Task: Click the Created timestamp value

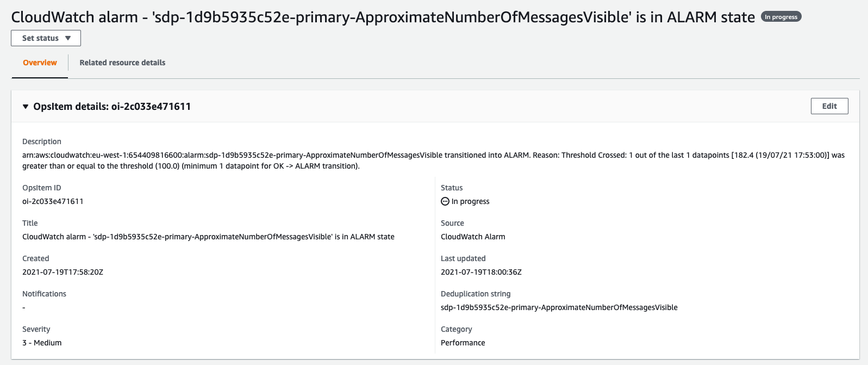Action: coord(63,272)
